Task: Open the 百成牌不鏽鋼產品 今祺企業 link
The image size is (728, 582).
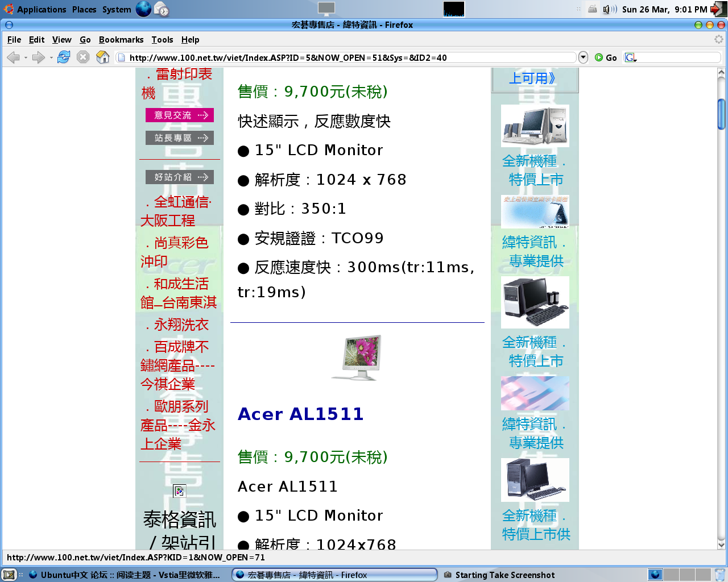Action: point(177,365)
